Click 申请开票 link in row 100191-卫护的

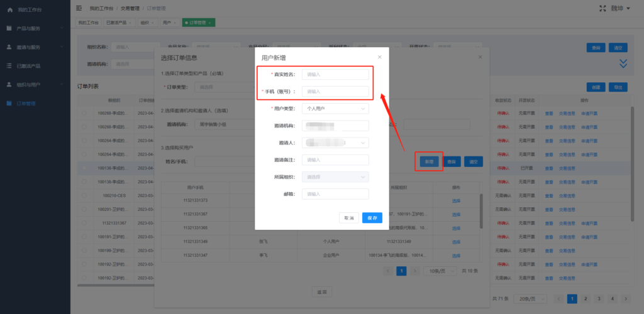click(589, 237)
